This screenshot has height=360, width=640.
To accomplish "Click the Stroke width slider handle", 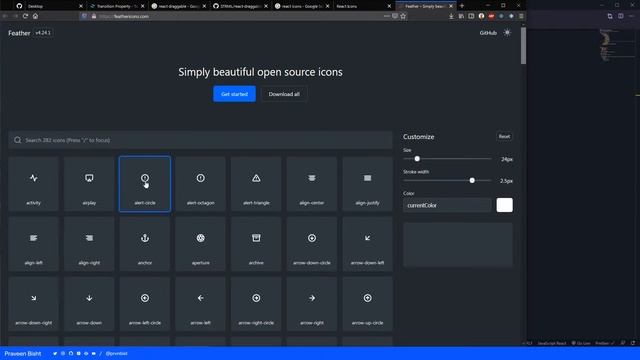I will pyautogui.click(x=472, y=180).
